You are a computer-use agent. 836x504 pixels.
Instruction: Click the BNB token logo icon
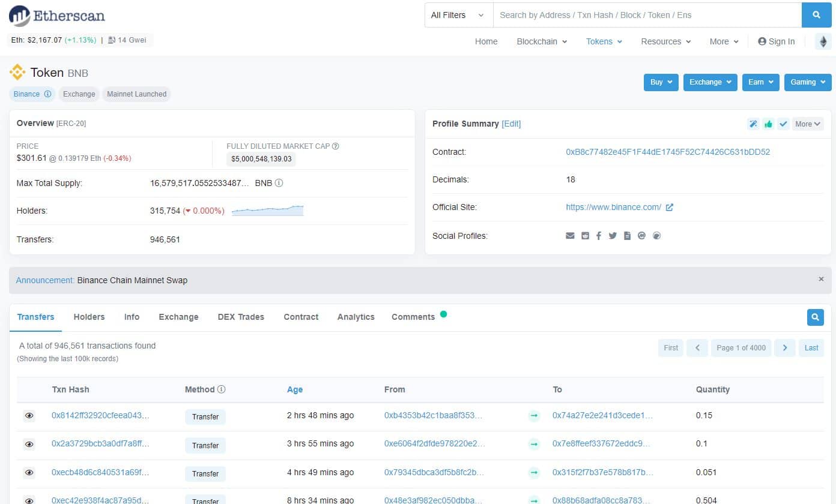tap(17, 73)
